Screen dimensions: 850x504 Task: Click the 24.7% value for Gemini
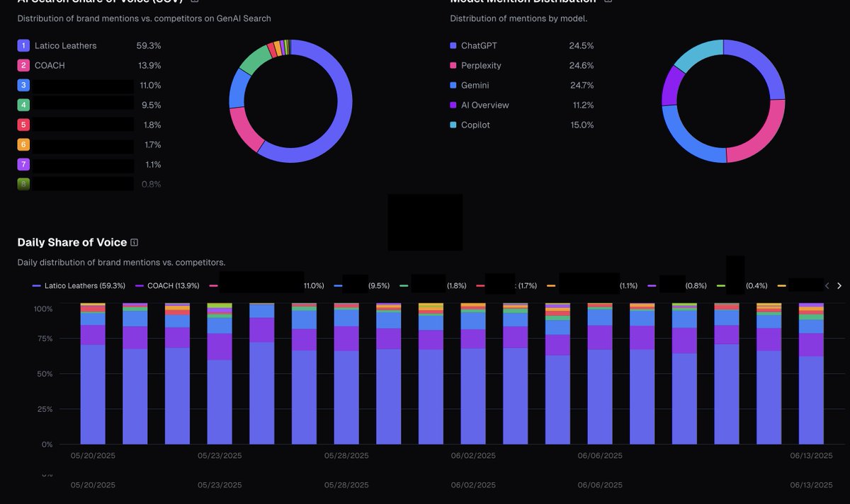[582, 85]
